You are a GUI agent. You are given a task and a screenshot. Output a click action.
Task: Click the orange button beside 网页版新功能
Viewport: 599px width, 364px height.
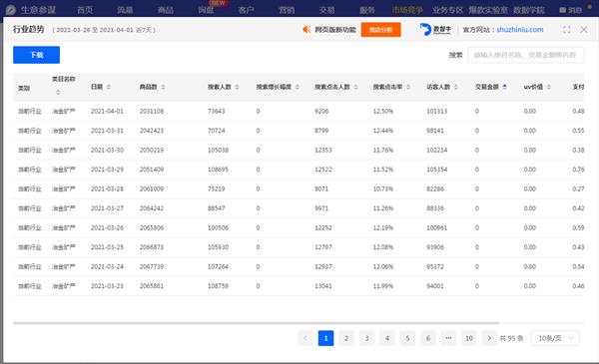point(381,29)
